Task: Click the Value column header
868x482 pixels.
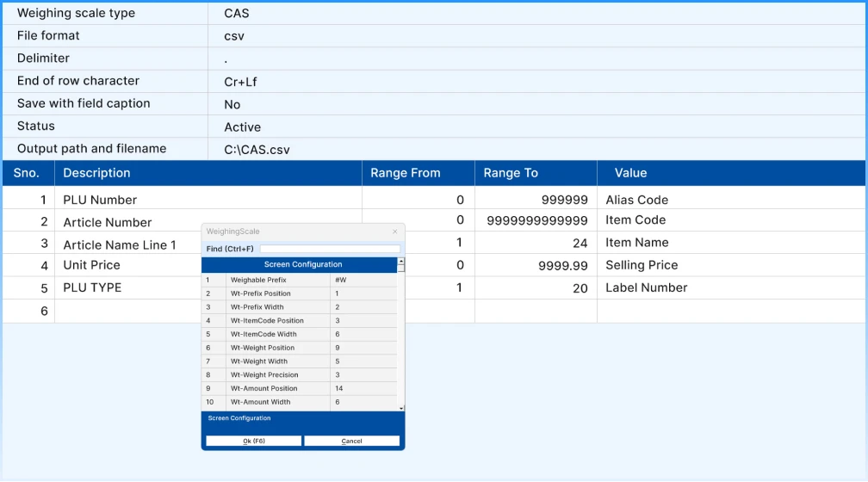Action: pyautogui.click(x=731, y=173)
